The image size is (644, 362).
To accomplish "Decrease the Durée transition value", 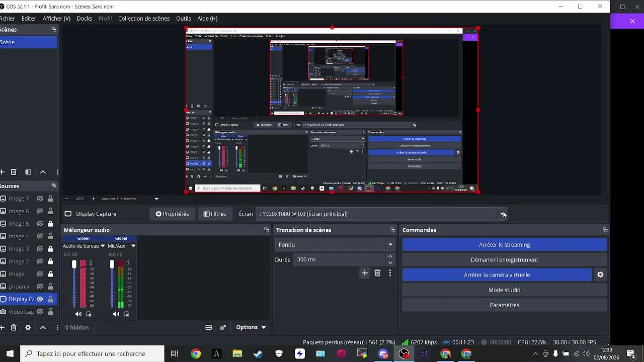I will pos(390,263).
